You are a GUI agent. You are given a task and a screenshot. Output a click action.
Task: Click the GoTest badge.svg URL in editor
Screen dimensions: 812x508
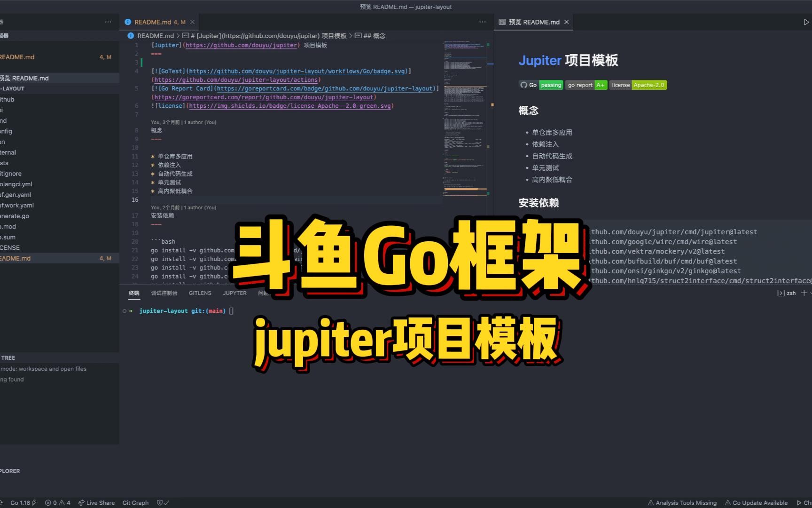pyautogui.click(x=297, y=71)
